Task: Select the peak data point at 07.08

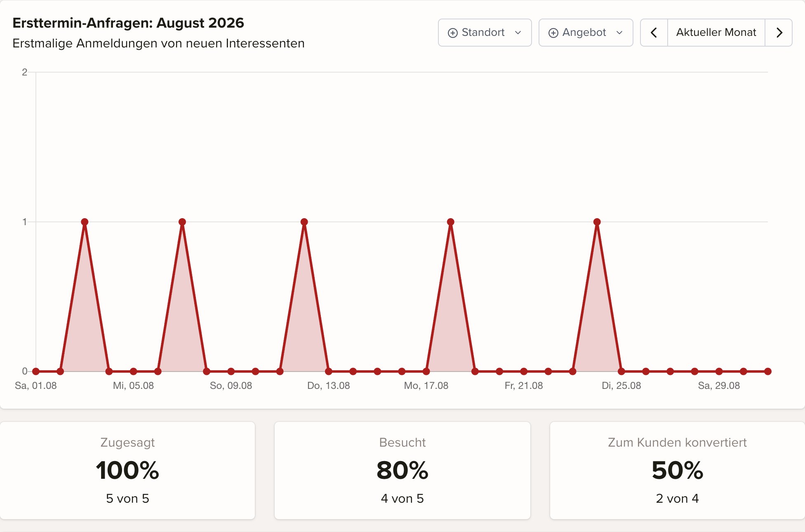Action: point(182,222)
